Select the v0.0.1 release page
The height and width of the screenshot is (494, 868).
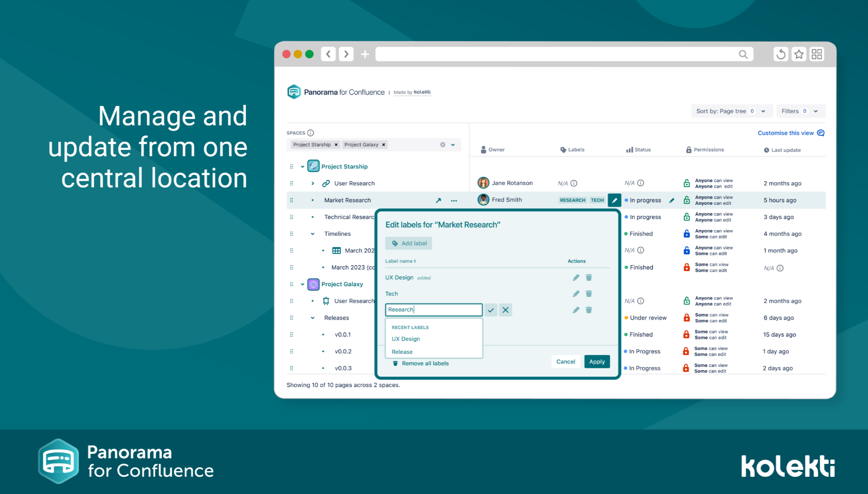pyautogui.click(x=343, y=335)
